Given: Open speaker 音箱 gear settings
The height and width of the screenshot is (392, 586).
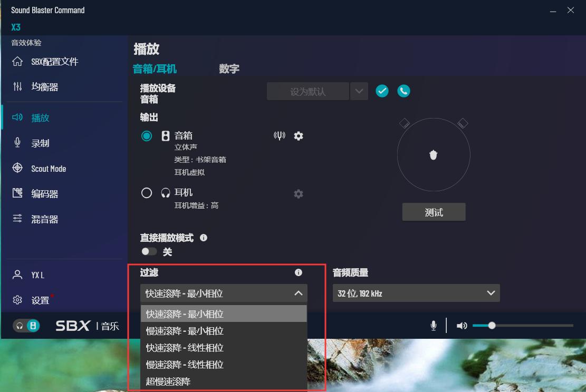Looking at the screenshot, I should 298,135.
